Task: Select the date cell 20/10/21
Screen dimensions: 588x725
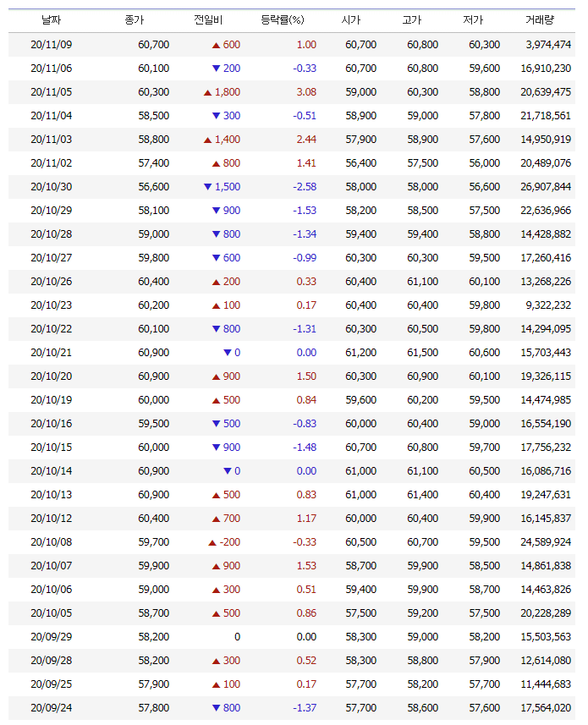Action: (52, 353)
